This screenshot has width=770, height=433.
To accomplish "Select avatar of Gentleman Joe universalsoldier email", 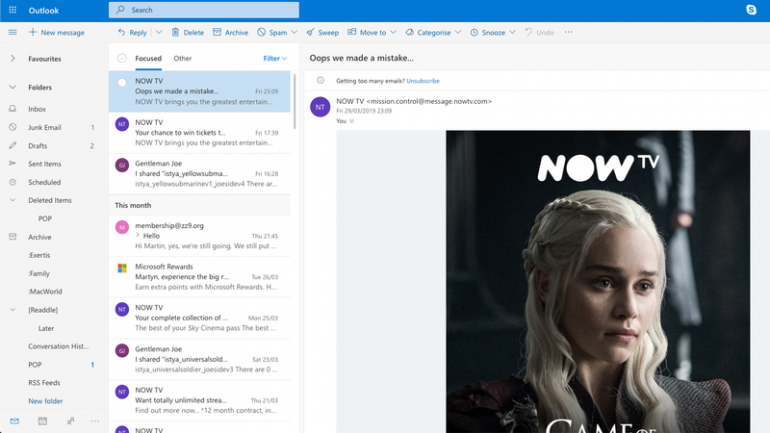I will pyautogui.click(x=122, y=351).
